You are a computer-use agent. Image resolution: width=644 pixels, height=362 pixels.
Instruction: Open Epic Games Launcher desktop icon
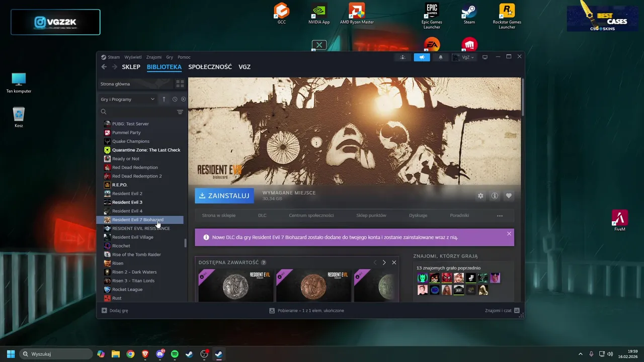coord(432,16)
